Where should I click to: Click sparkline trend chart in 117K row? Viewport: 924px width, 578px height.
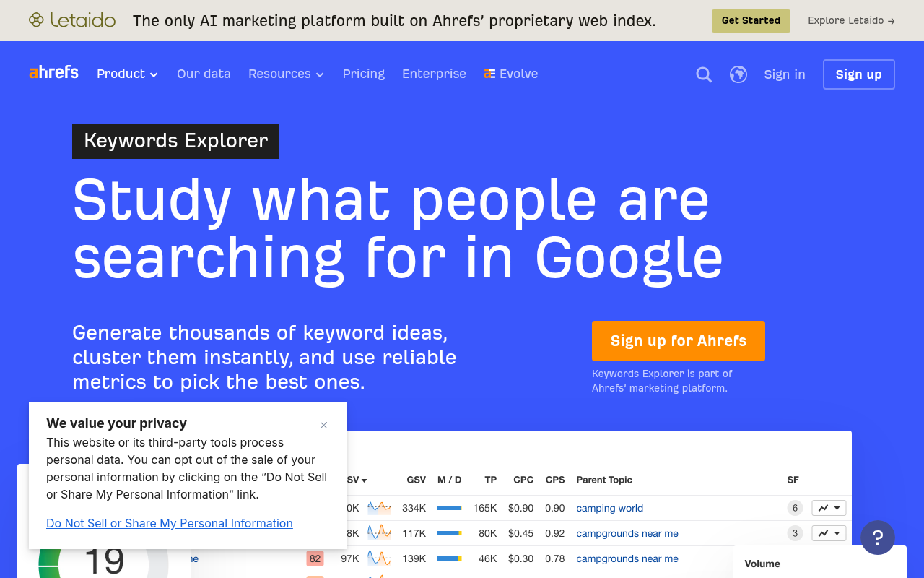(x=379, y=533)
